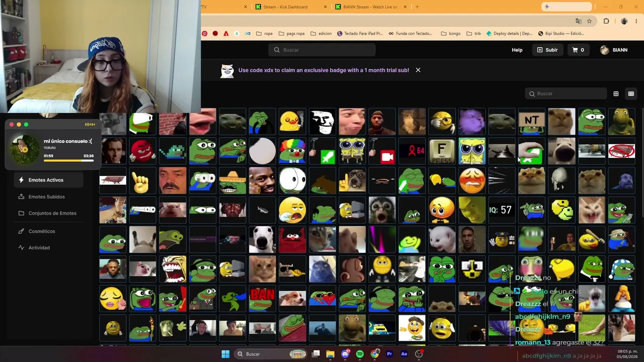Select the IQ: 57 emote

click(502, 210)
